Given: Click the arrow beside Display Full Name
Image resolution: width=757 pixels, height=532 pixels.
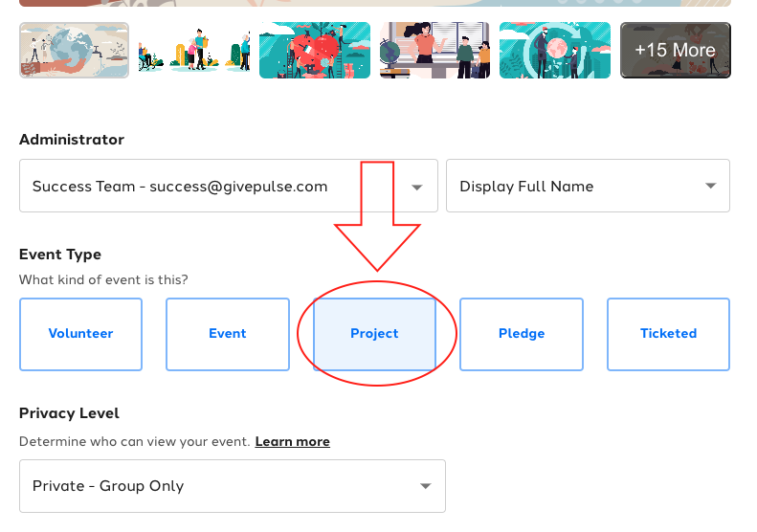Looking at the screenshot, I should pyautogui.click(x=711, y=186).
